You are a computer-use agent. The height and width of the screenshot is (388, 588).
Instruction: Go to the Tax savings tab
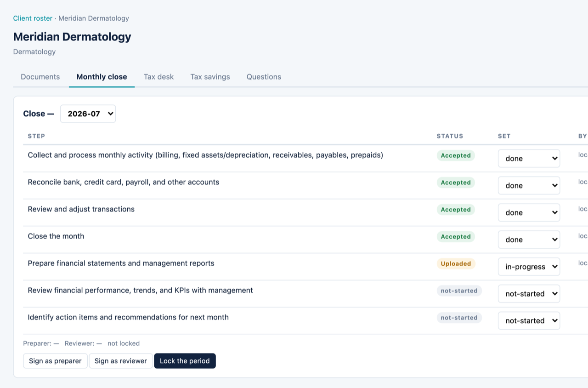[210, 77]
